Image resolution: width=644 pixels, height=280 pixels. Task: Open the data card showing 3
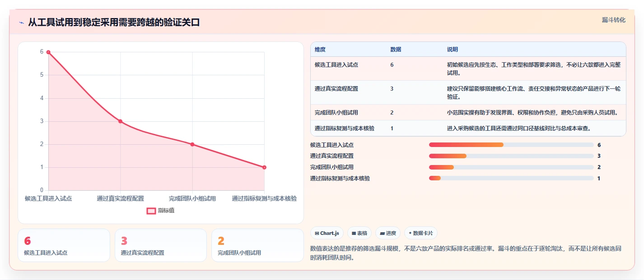point(160,245)
